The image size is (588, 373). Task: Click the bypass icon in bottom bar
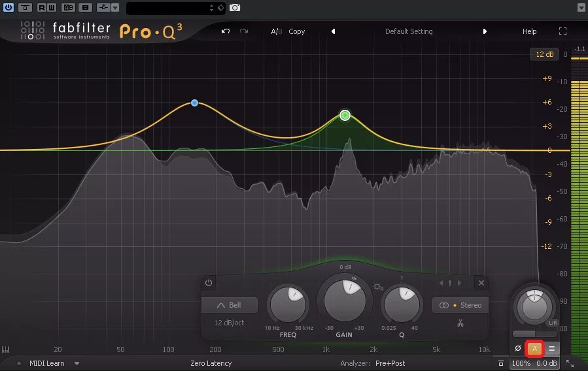[500, 363]
